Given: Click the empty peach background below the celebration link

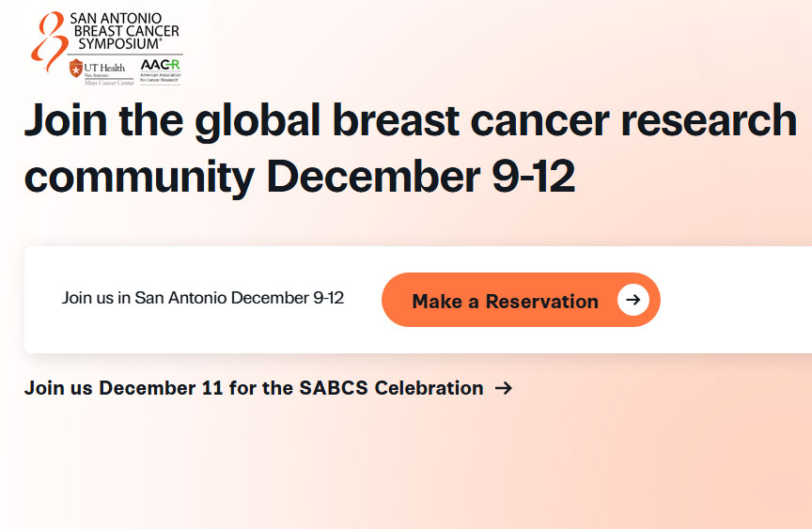Looking at the screenshot, I should coord(404,460).
